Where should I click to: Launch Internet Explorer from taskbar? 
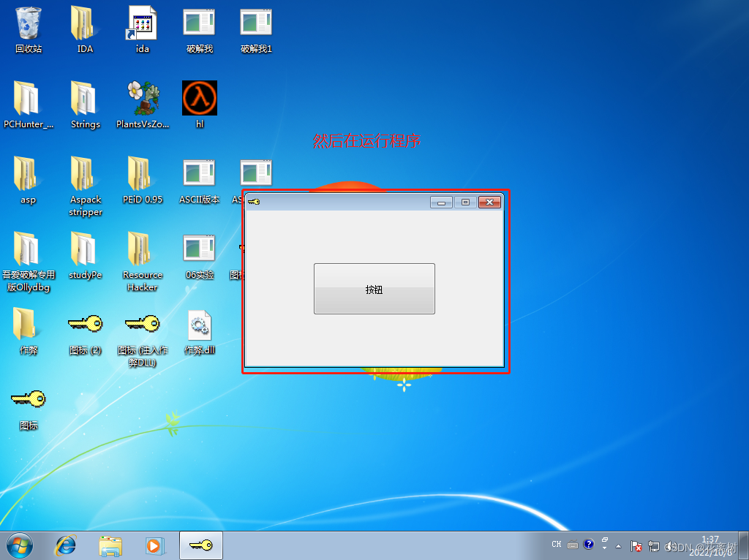coord(66,545)
